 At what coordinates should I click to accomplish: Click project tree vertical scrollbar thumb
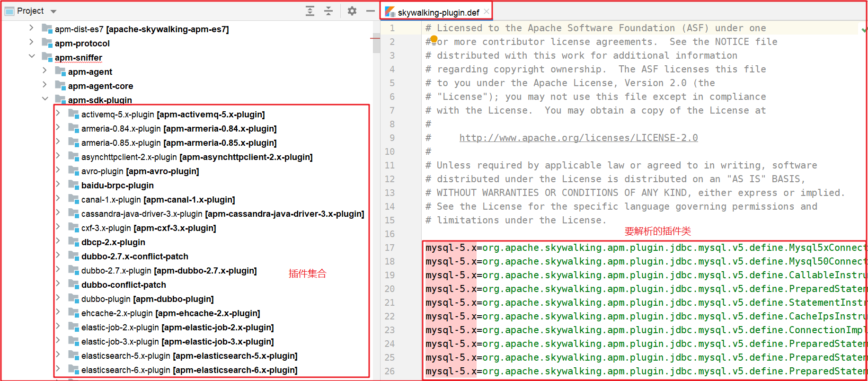(376, 43)
